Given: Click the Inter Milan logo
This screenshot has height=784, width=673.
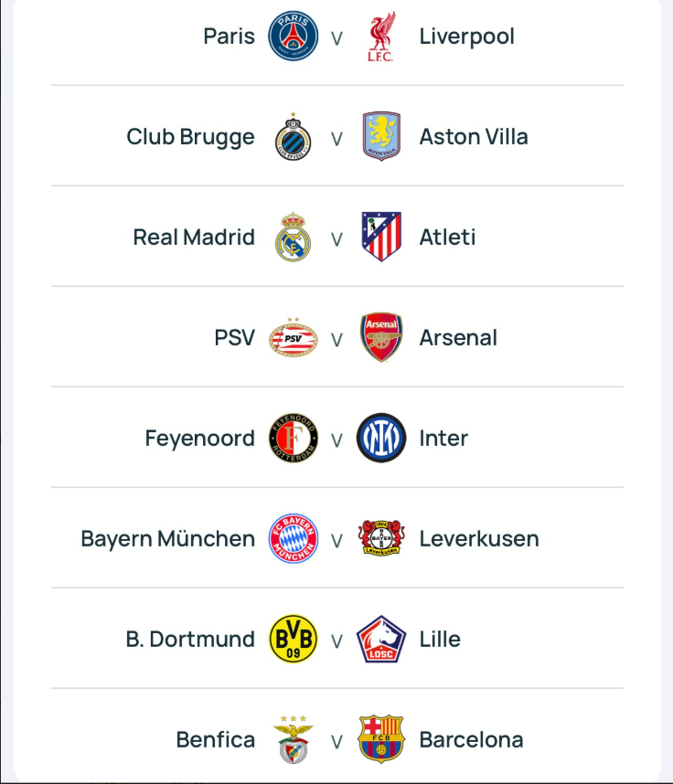Looking at the screenshot, I should (381, 439).
